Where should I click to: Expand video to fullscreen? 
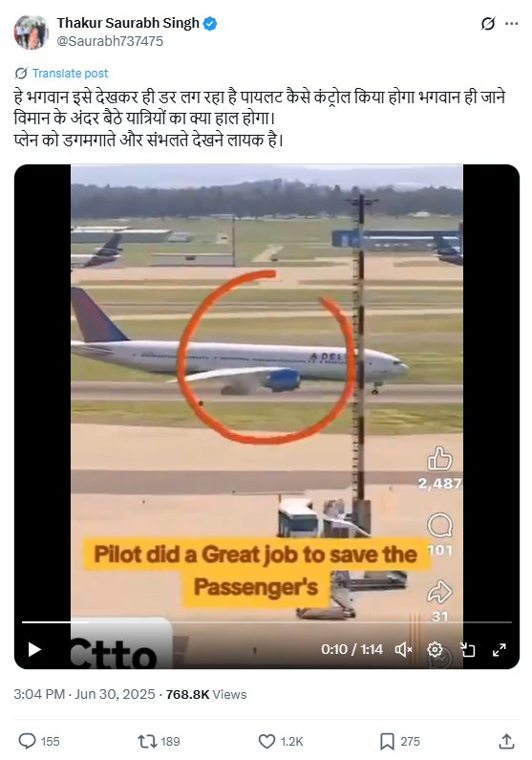[500, 649]
